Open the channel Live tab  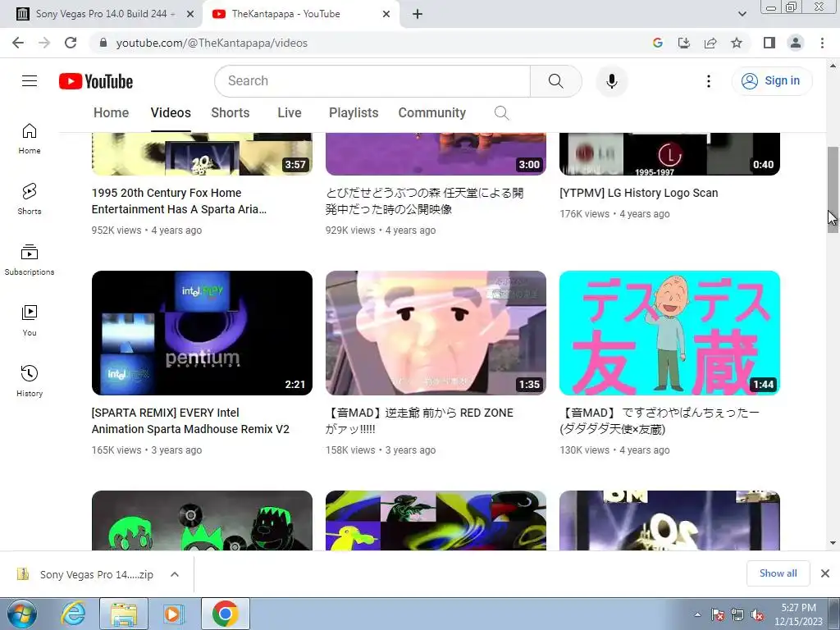pyautogui.click(x=290, y=113)
